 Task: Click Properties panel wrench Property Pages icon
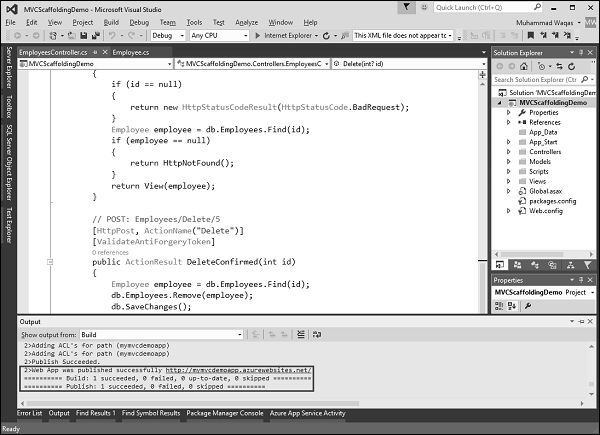pos(528,306)
